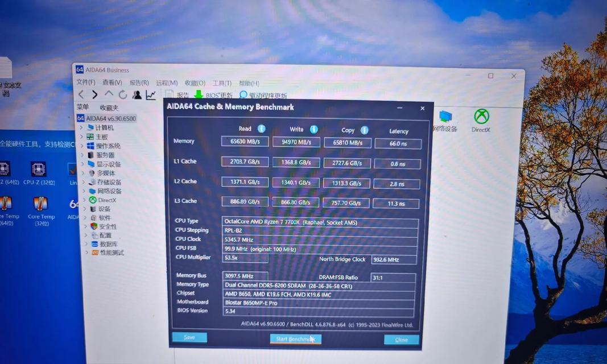The width and height of the screenshot is (607, 364).
Task: Expand the 服务器 tree node
Action: click(82, 155)
